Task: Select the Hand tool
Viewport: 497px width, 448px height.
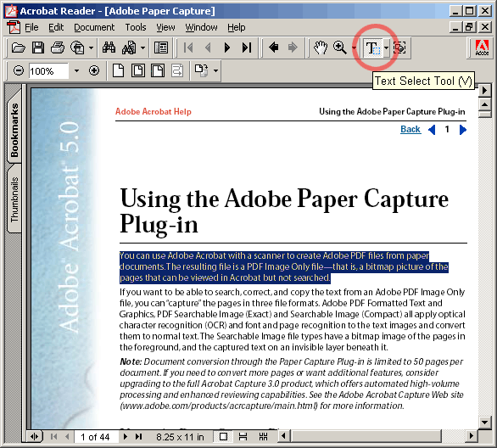Action: [x=321, y=48]
